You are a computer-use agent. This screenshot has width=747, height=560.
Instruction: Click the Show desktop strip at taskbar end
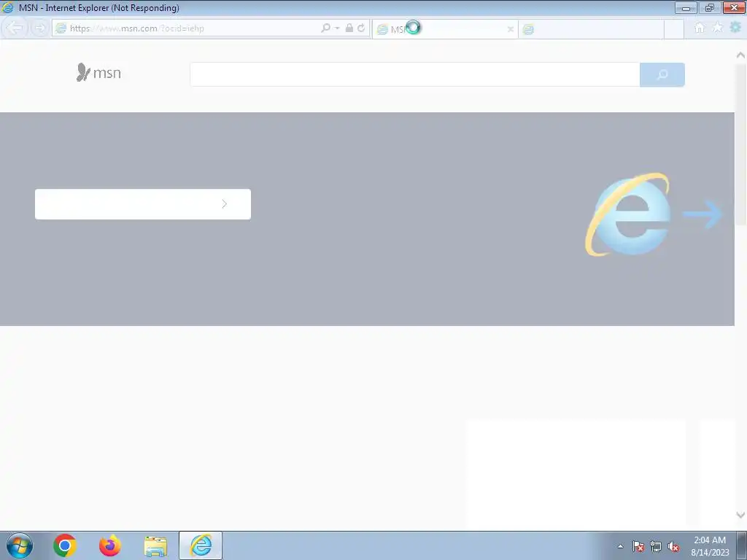pos(742,545)
